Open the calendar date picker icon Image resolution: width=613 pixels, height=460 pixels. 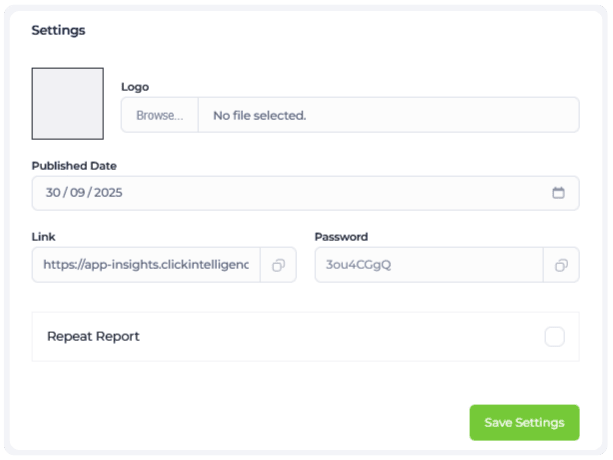click(559, 193)
